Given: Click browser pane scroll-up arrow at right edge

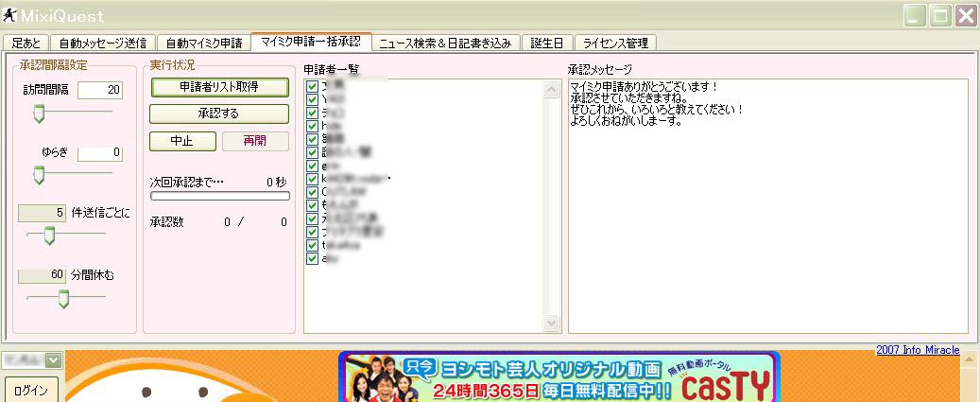Looking at the screenshot, I should coord(971,359).
